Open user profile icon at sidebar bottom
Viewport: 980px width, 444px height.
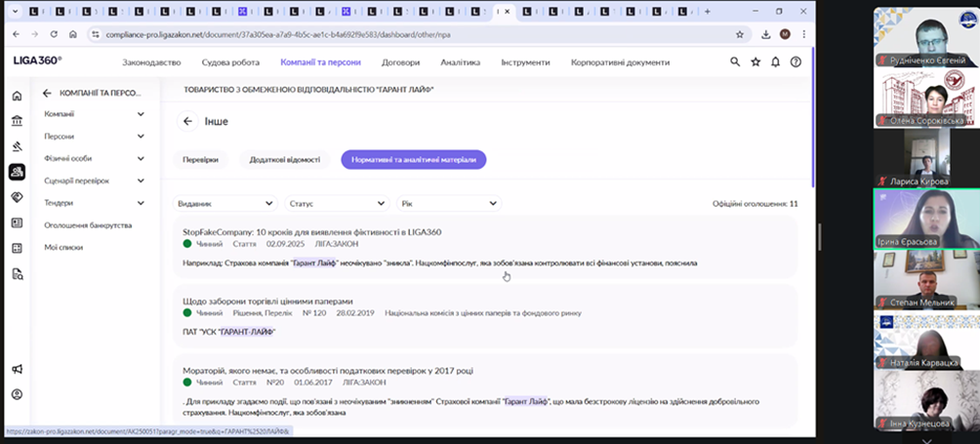pyautogui.click(x=17, y=394)
